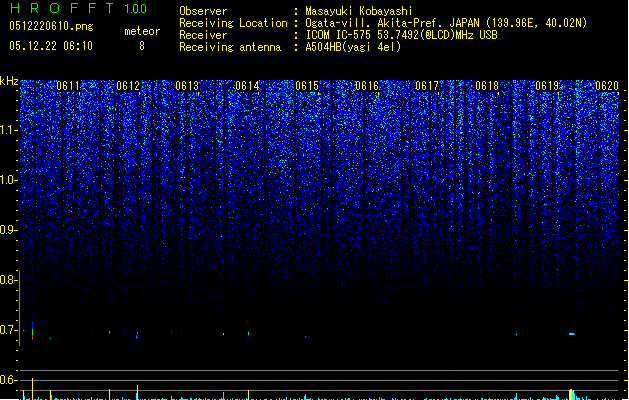This screenshot has width=629, height=400.
Task: Click the 0613 time marker
Action: (x=187, y=86)
